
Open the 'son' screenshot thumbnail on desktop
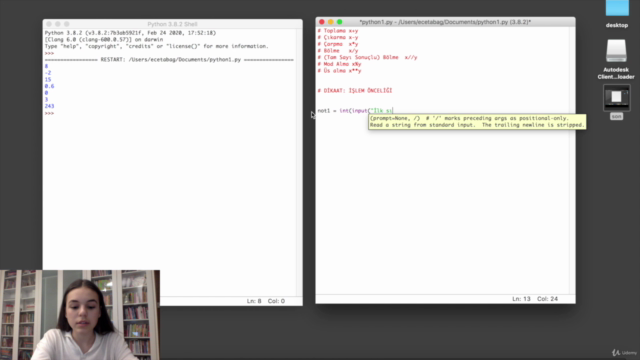click(616, 98)
